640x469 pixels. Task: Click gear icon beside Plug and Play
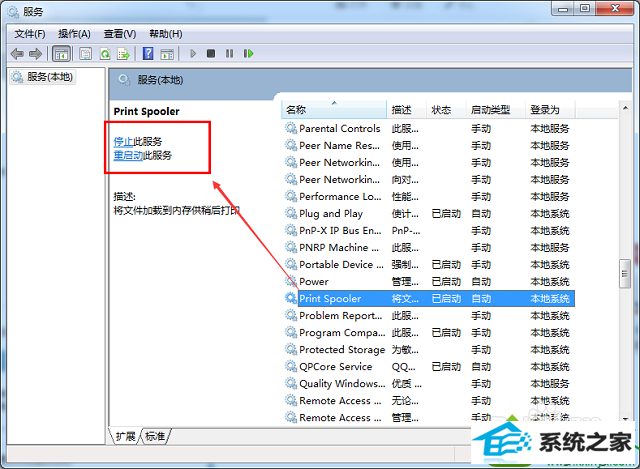(291, 213)
